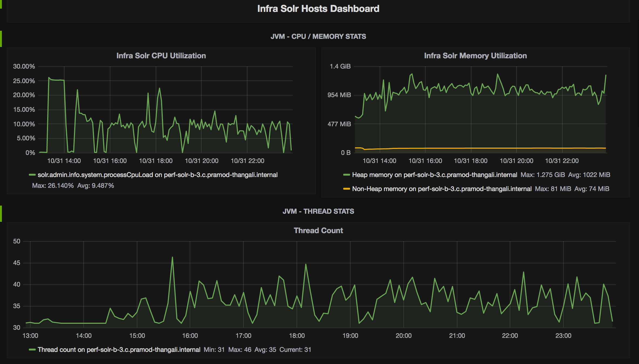639x364 pixels.
Task: Click green row handle beside JVM THREAD STATS
Action: point(1,213)
